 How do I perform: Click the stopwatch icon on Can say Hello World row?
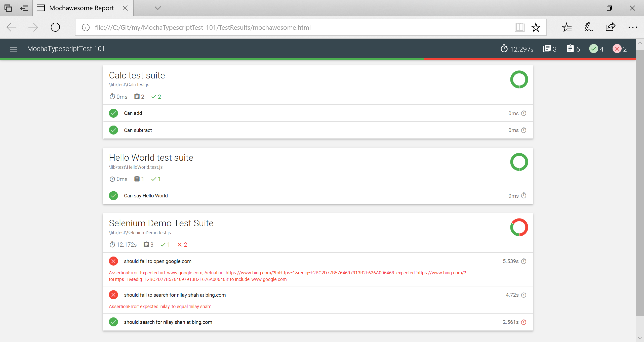[524, 195]
